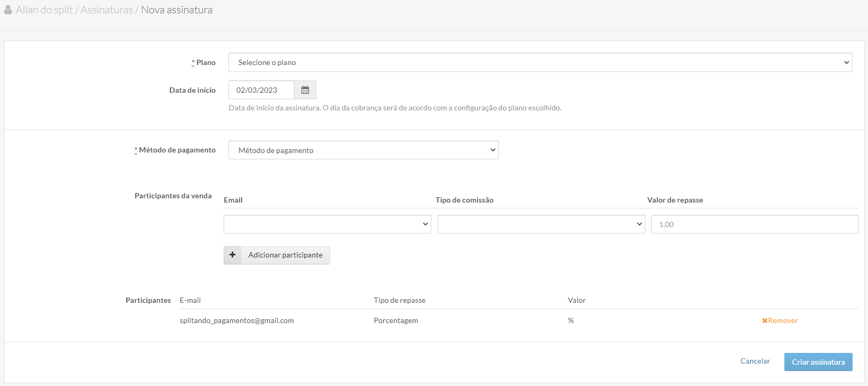Click the Cancelar link
Viewport: 868px width, 386px height.
point(755,361)
